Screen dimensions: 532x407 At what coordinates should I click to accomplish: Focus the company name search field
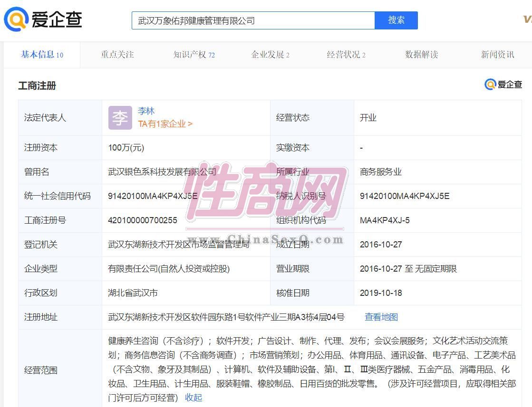(x=253, y=20)
